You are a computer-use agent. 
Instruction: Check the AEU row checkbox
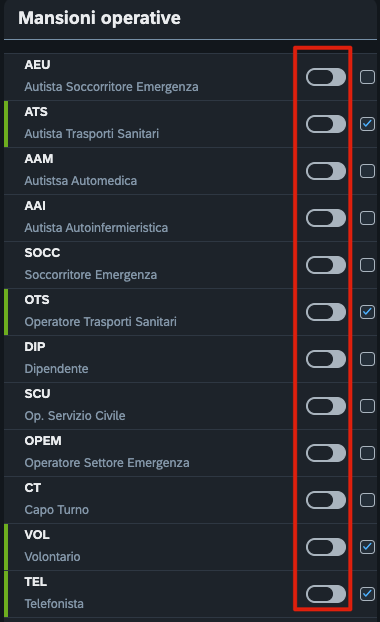pyautogui.click(x=367, y=77)
